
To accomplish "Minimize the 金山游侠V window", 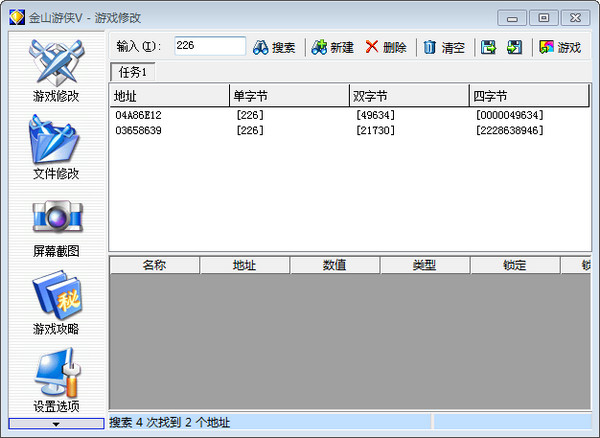I will [512, 18].
